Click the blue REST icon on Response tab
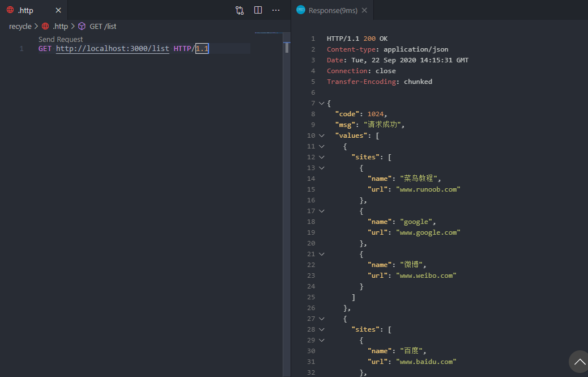Image resolution: width=588 pixels, height=377 pixels. coord(301,10)
